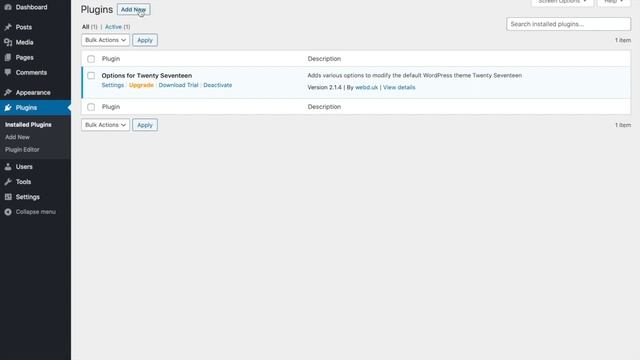
Task: Click the Appearance paintbrush icon
Action: coord(8,92)
